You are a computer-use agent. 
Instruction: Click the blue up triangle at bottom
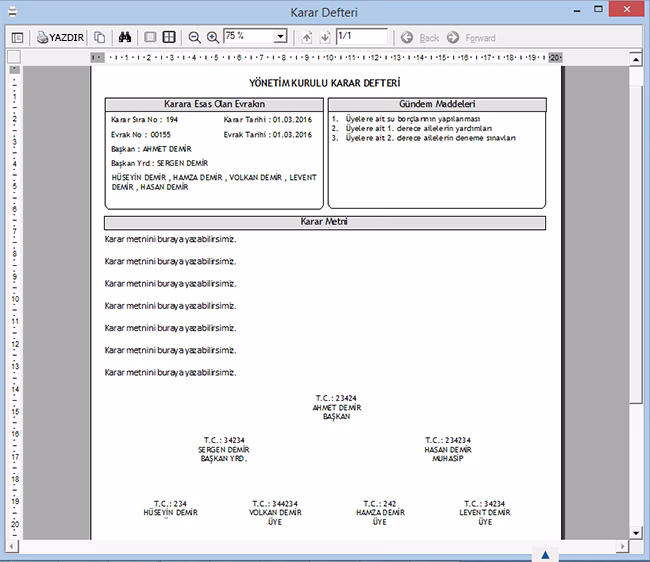point(545,555)
